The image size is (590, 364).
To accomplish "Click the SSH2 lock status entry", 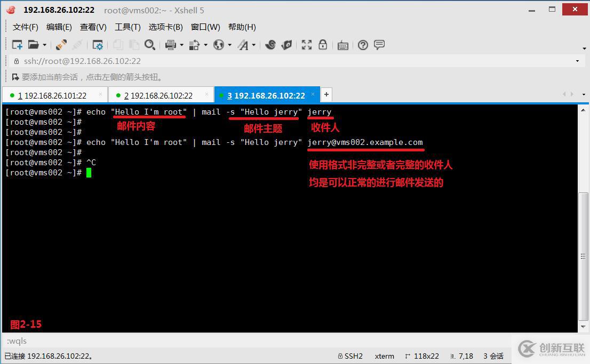I will [x=350, y=356].
